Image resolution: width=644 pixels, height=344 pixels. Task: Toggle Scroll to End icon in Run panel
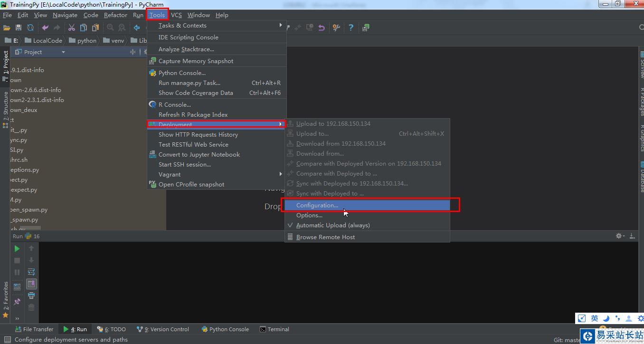point(31,284)
